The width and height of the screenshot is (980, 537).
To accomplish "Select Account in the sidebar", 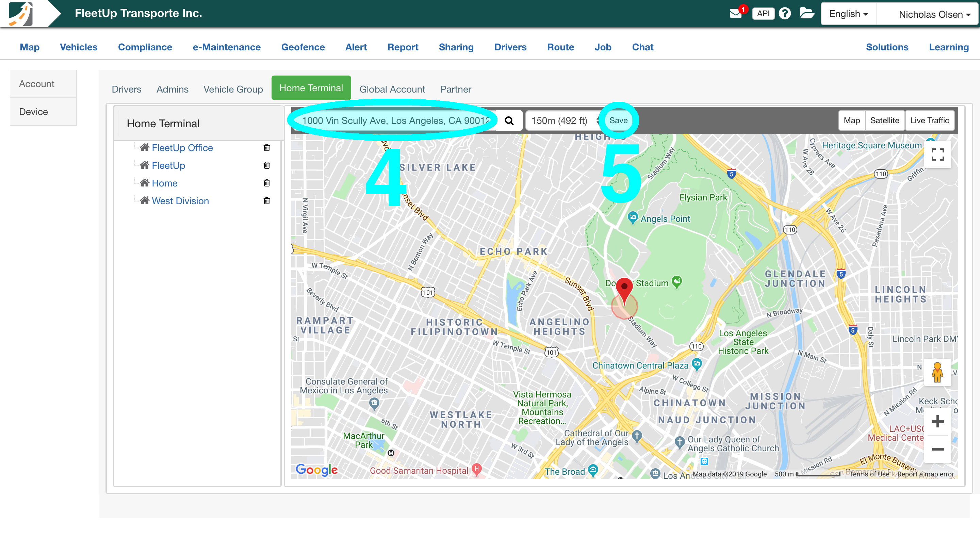I will (43, 84).
